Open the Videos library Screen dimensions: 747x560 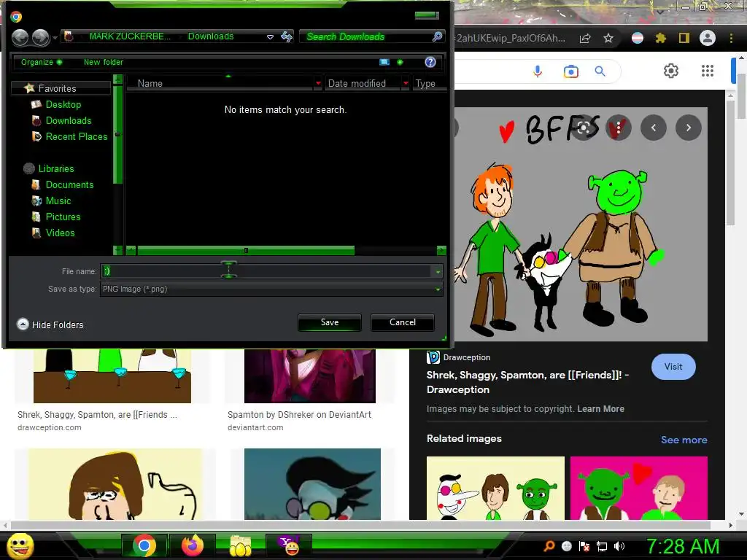click(60, 233)
